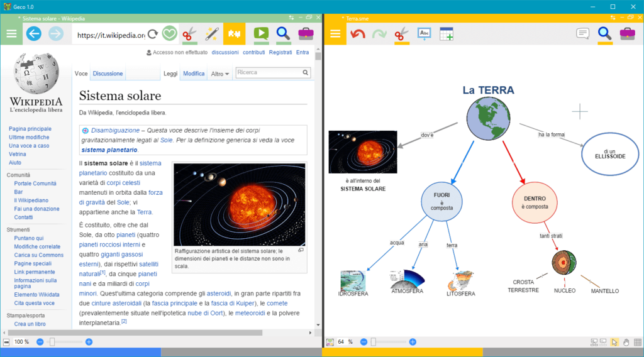Click the expand nodes icon in map status bar
Screen dimensions: 644x357
(x=594, y=342)
